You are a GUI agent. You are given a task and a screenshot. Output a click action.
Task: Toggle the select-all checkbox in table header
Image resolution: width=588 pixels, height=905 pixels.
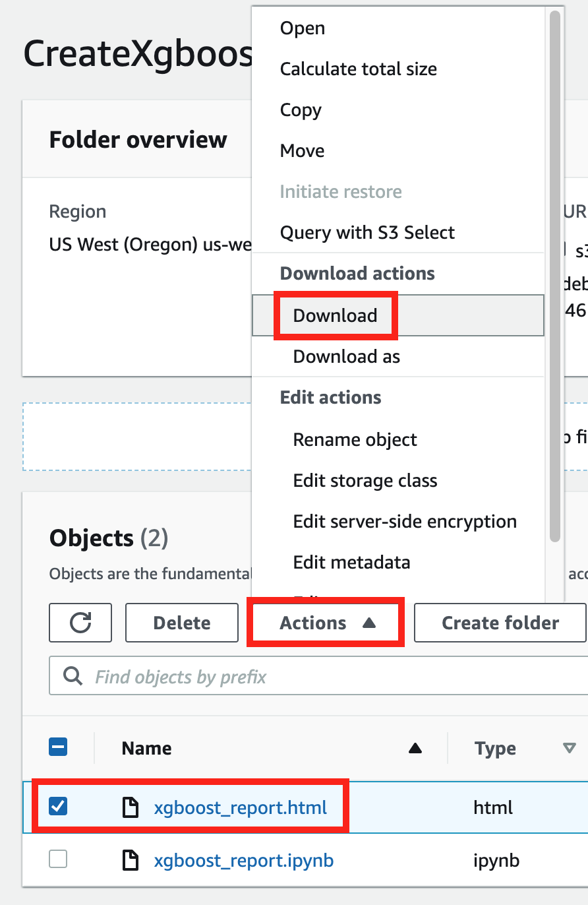58,747
